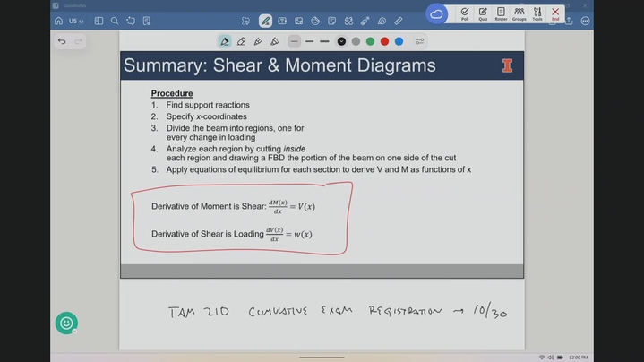Select the pen tool in the top toolbar
Viewport: 644px width, 362px height.
265,21
